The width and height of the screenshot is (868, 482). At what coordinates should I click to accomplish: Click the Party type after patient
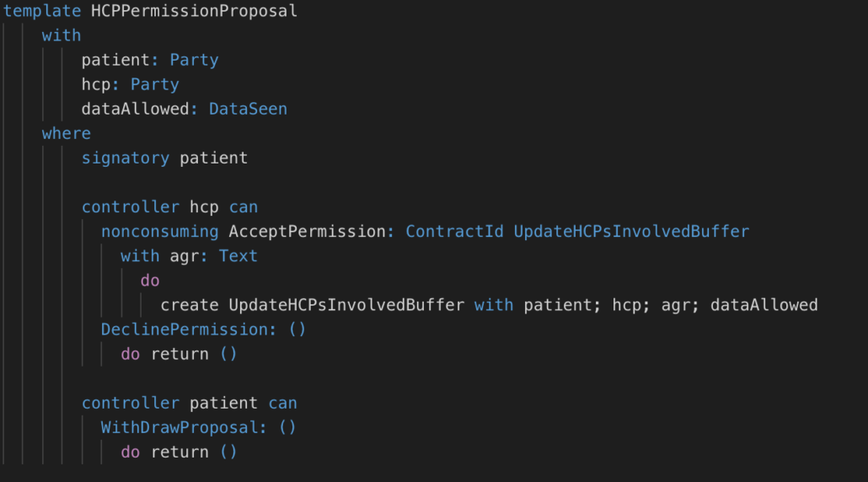click(x=195, y=61)
